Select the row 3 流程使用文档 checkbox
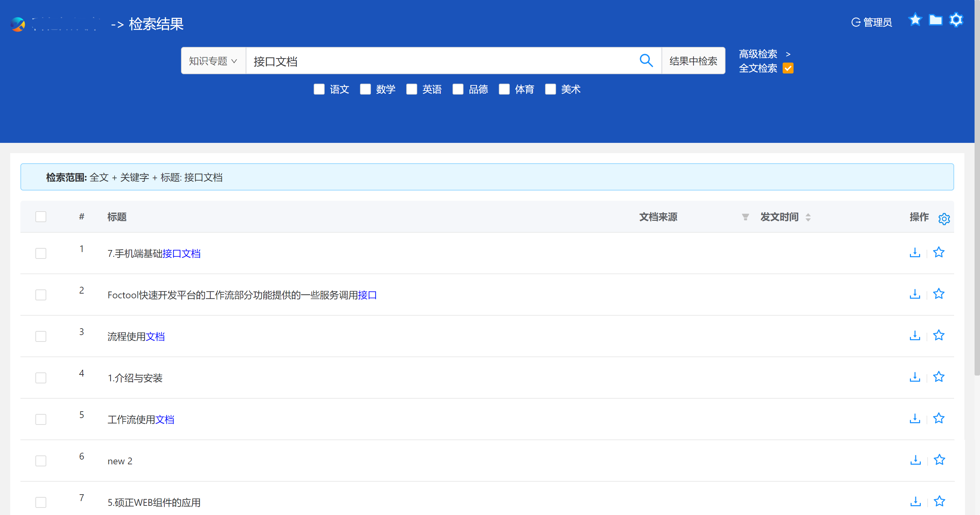Screen dimensions: 980x515 coord(41,336)
